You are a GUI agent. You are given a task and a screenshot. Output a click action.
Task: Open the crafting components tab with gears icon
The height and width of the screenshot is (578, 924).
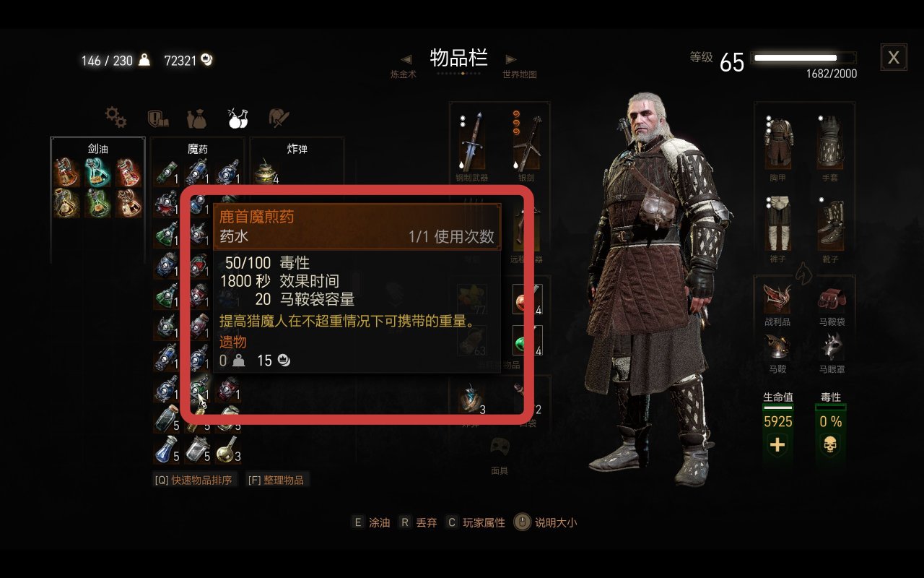click(x=115, y=116)
